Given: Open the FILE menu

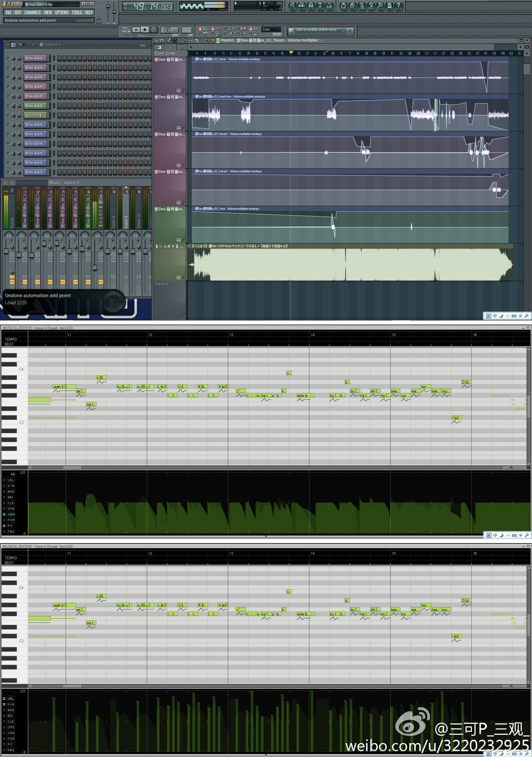Looking at the screenshot, I should 8,12.
